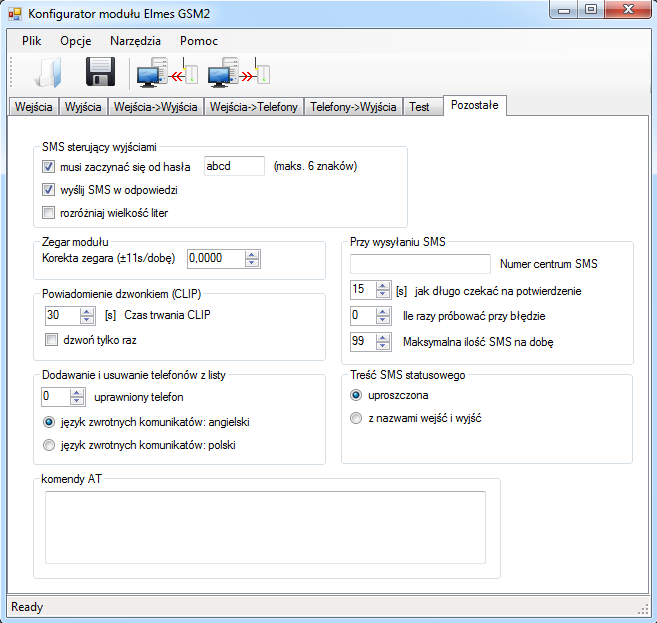Viewport: 657px width, 623px height.
Task: Click the application icon in title bar
Action: point(15,14)
